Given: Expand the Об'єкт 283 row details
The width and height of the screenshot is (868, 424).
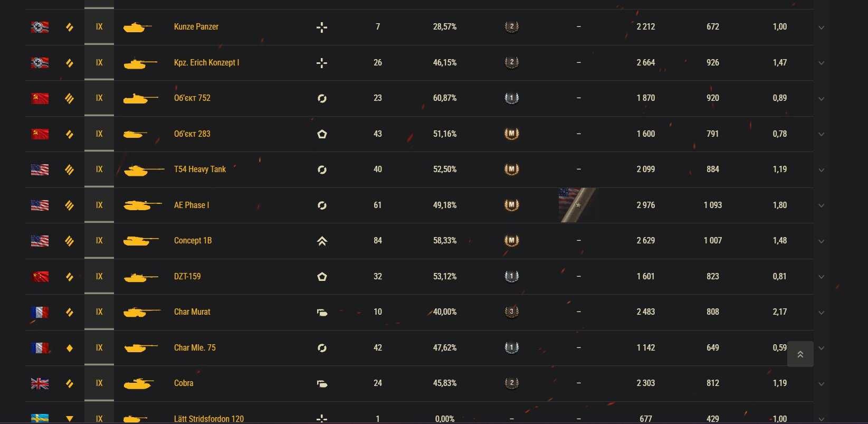Looking at the screenshot, I should coord(821,135).
